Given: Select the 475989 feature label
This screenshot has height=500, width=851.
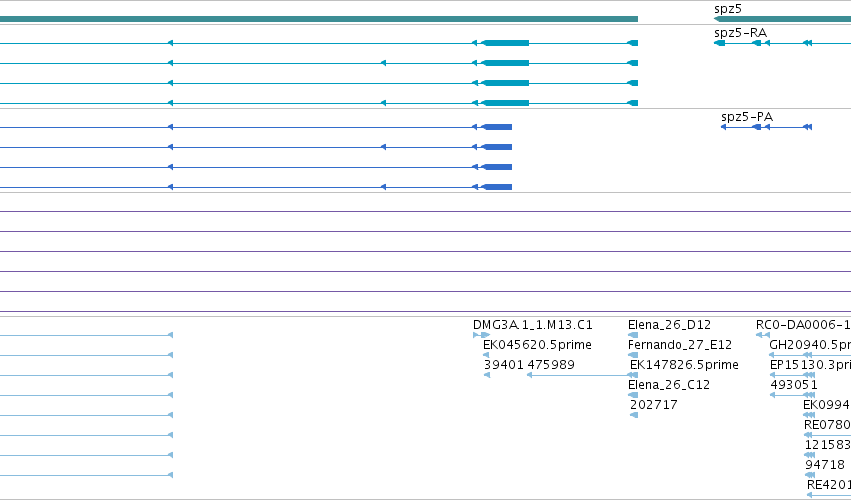Looking at the screenshot, I should pos(551,365).
